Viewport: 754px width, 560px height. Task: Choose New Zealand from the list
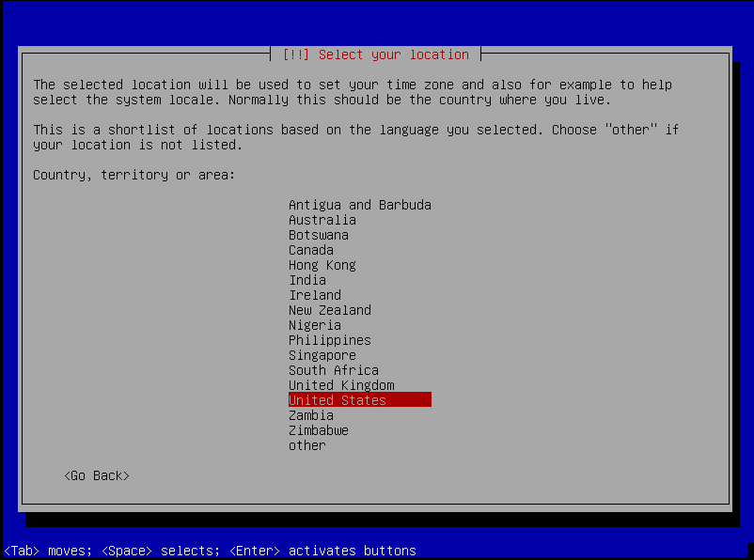click(x=329, y=310)
